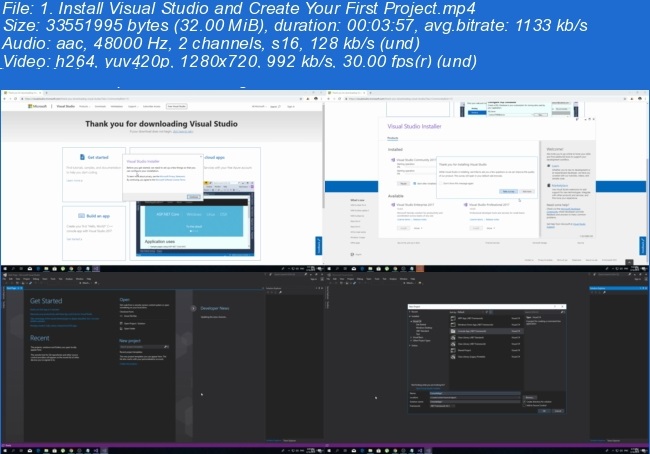
Task: Click Continue in the small Visual Studio Installer popup
Action: 194,197
